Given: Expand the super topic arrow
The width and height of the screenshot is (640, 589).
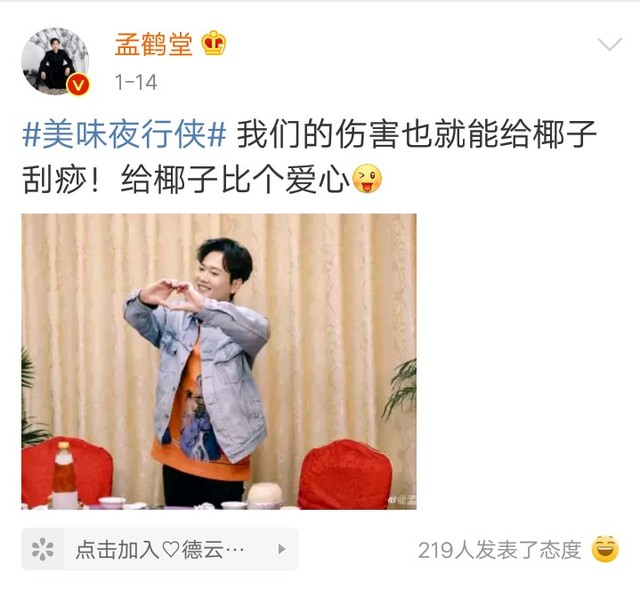Looking at the screenshot, I should (x=282, y=549).
